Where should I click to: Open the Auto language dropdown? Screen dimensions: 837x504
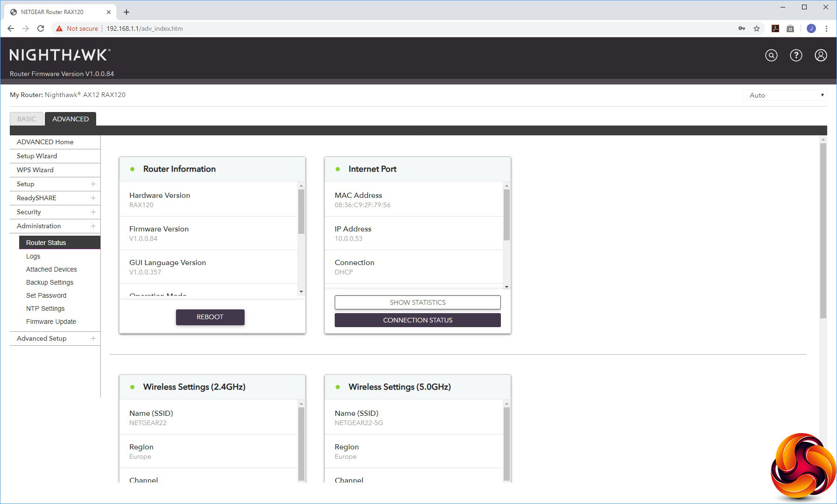(785, 95)
